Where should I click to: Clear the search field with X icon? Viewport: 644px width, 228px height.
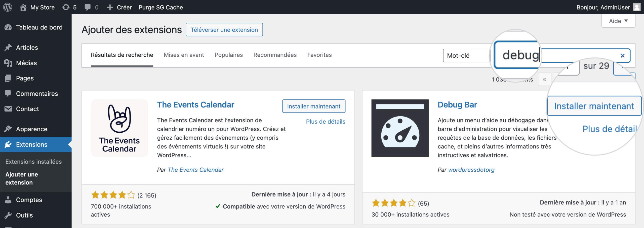[622, 56]
